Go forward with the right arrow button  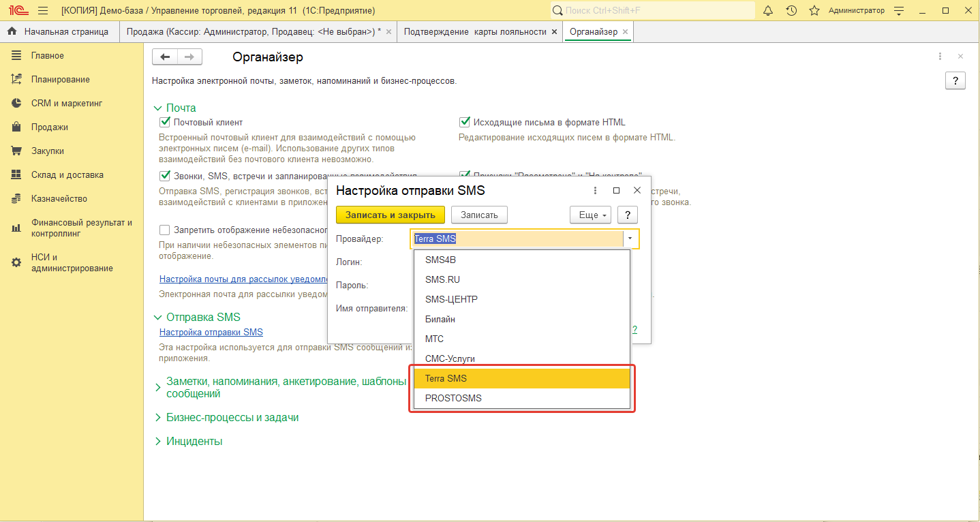(x=189, y=57)
